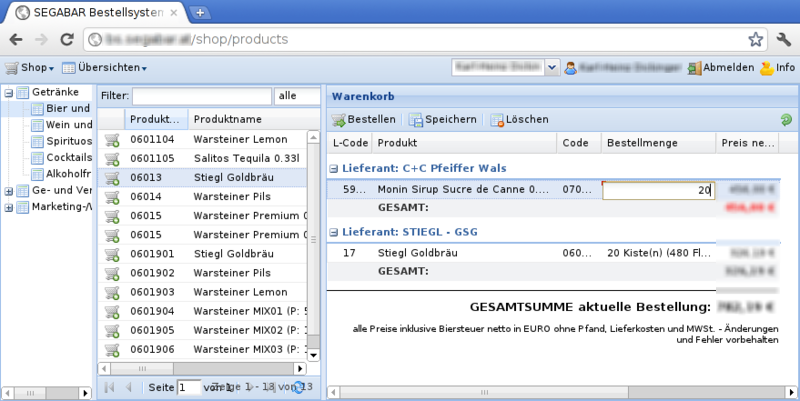Add Warsteiner Lemon 0601104 to cart
Image resolution: width=800 pixels, height=401 pixels.
[112, 140]
